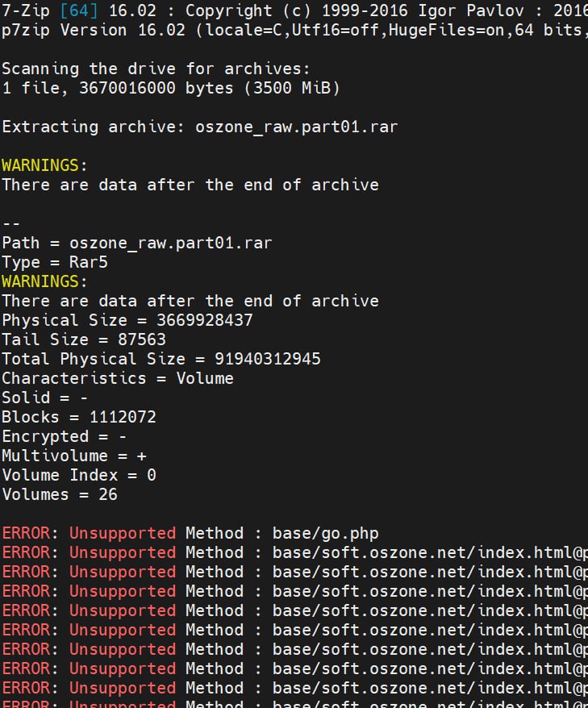Click the 'Blocks = 1112072' line
This screenshot has height=708, width=588.
coord(79,417)
